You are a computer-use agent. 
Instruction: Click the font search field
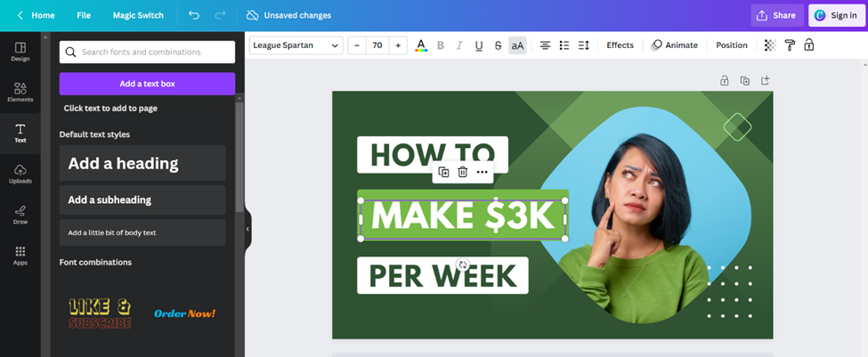click(x=147, y=52)
